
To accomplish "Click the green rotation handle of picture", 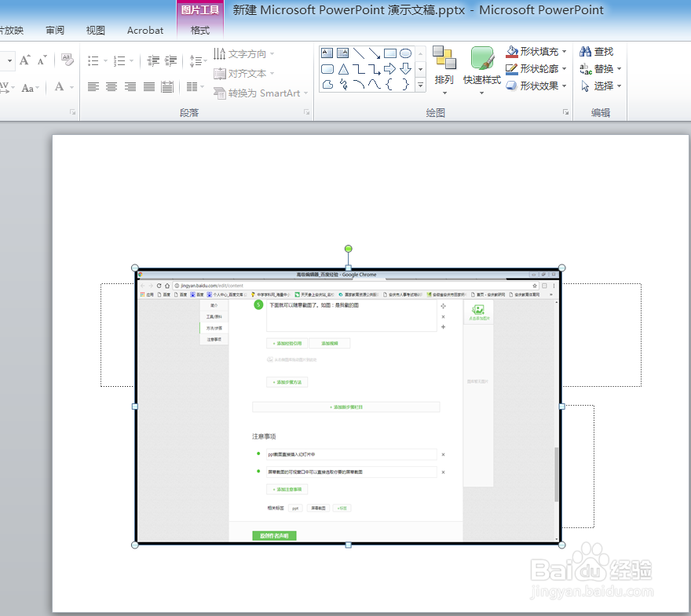I will (348, 249).
